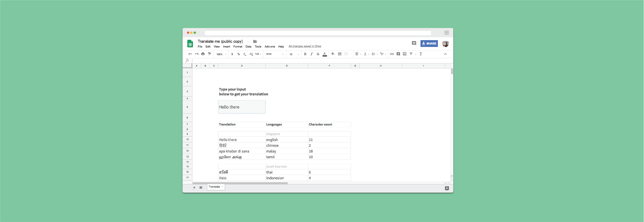
Task: Open the Tools menu
Action: pyautogui.click(x=258, y=47)
